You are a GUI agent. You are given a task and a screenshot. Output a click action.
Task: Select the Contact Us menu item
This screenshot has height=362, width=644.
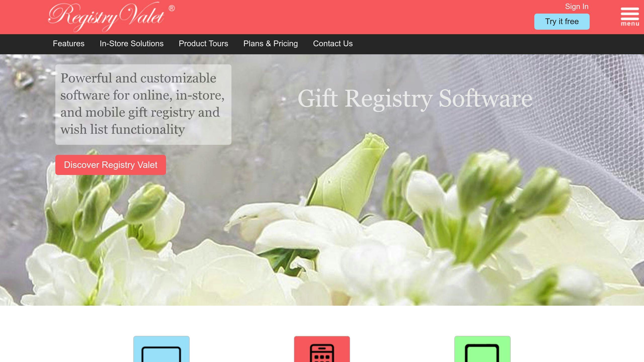click(x=332, y=44)
